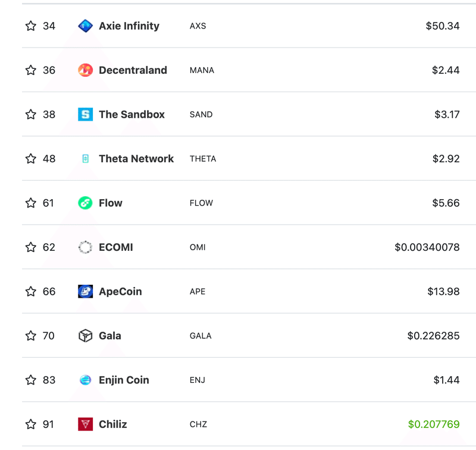This screenshot has width=476, height=450.
Task: Favorite Axie Infinity with its star
Action: (31, 26)
